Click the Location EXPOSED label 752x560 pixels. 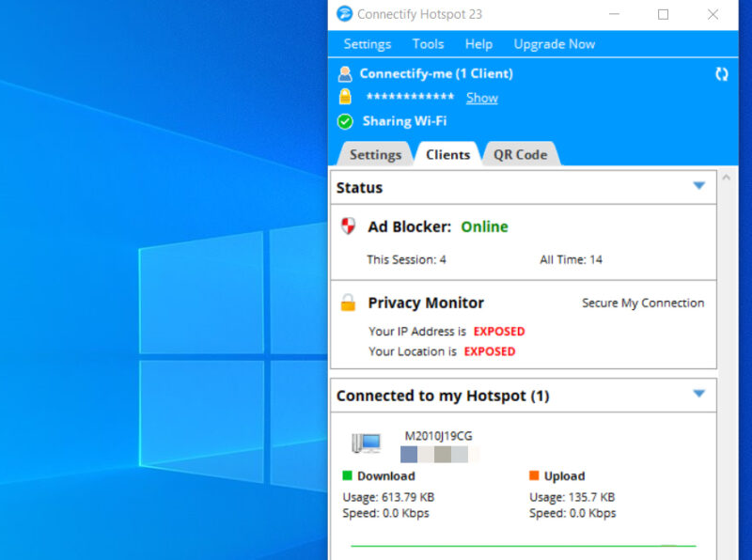coord(490,351)
